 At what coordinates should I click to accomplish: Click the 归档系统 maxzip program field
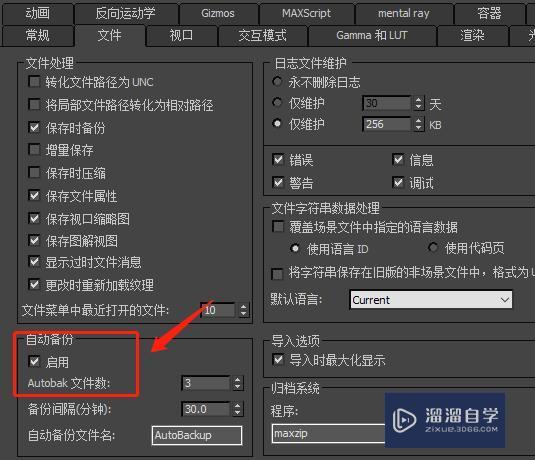click(x=329, y=433)
